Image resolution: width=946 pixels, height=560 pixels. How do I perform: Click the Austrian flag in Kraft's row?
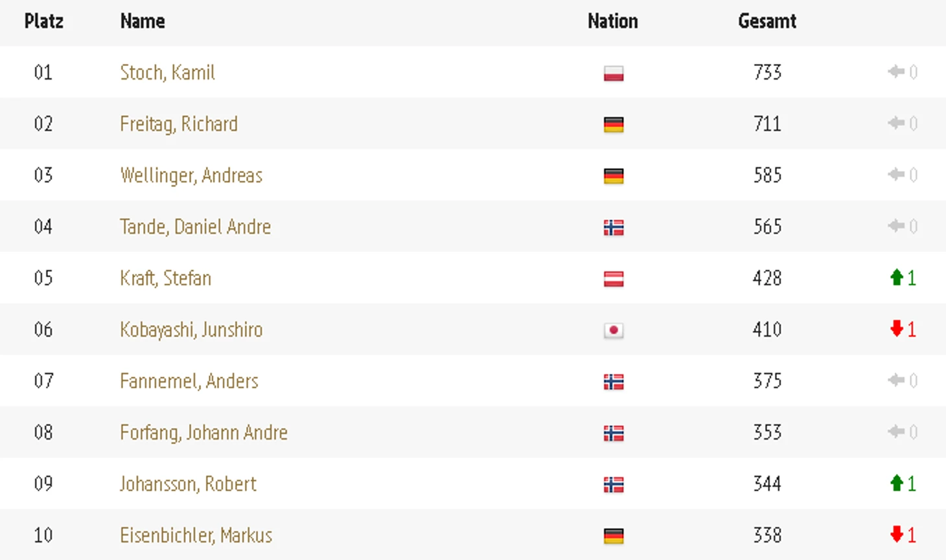click(x=613, y=279)
